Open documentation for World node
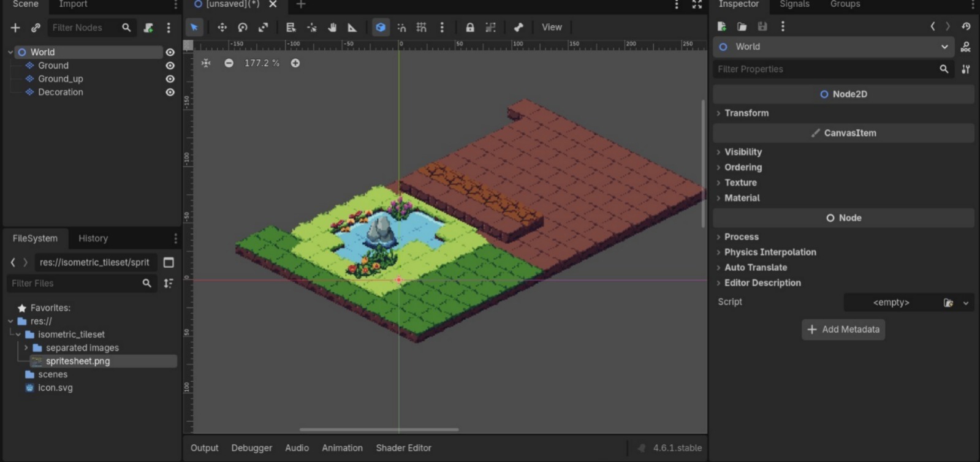The width and height of the screenshot is (980, 462). click(966, 47)
